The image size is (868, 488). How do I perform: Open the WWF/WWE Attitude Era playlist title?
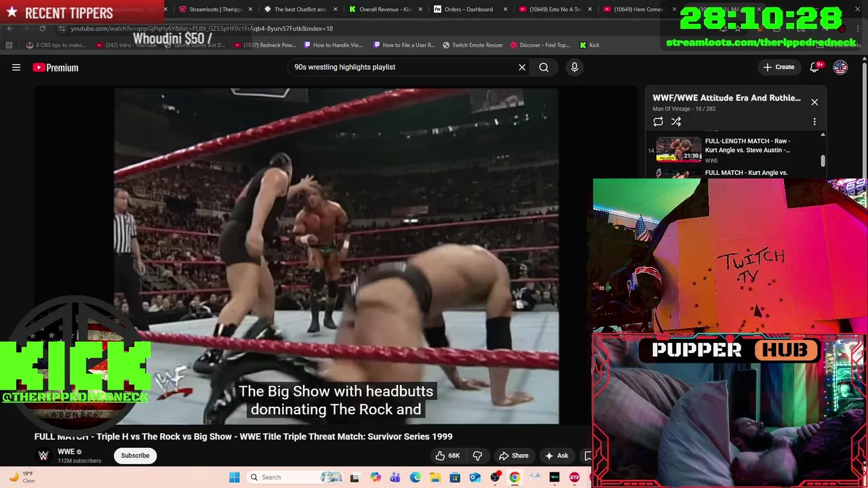(726, 98)
